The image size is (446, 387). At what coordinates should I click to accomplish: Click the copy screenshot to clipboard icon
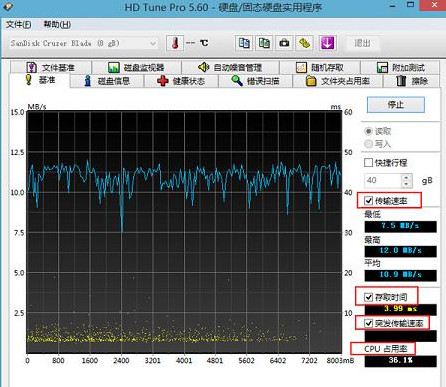point(264,43)
